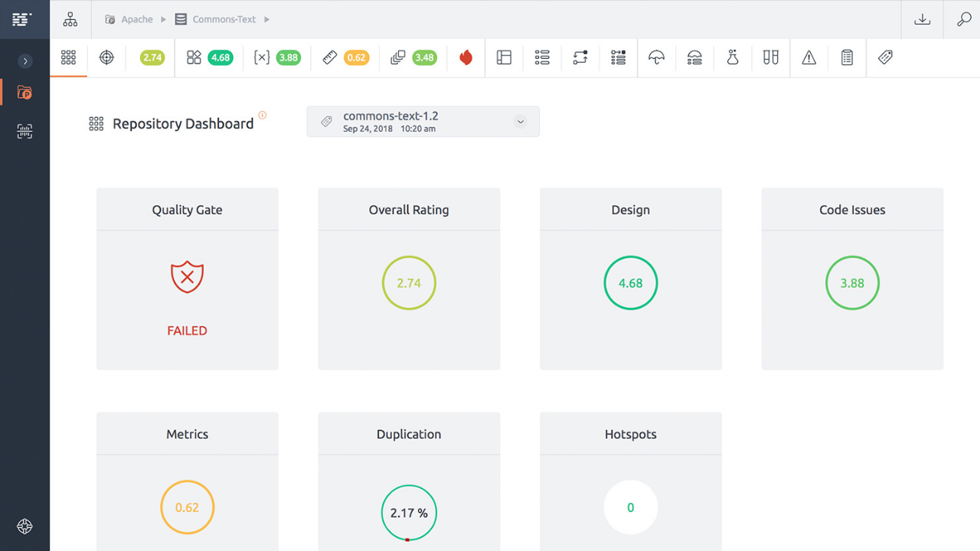Click the download icon in top bar

point(922,19)
